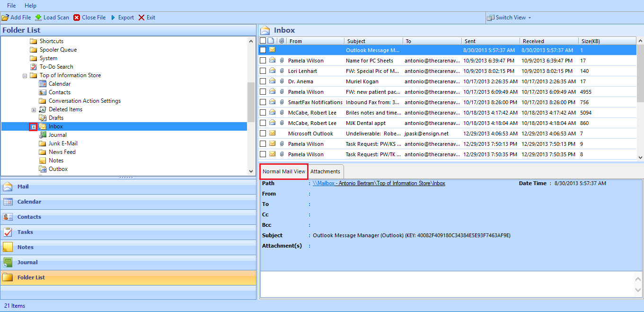This screenshot has width=644, height=312.
Task: Select the Muriel Kogan subject cell
Action: pyautogui.click(x=373, y=81)
